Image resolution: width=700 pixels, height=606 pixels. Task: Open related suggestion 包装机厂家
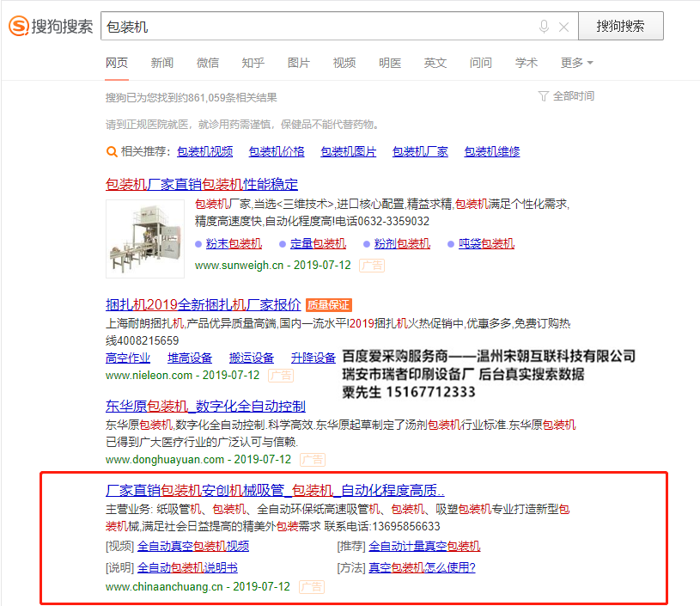(421, 151)
